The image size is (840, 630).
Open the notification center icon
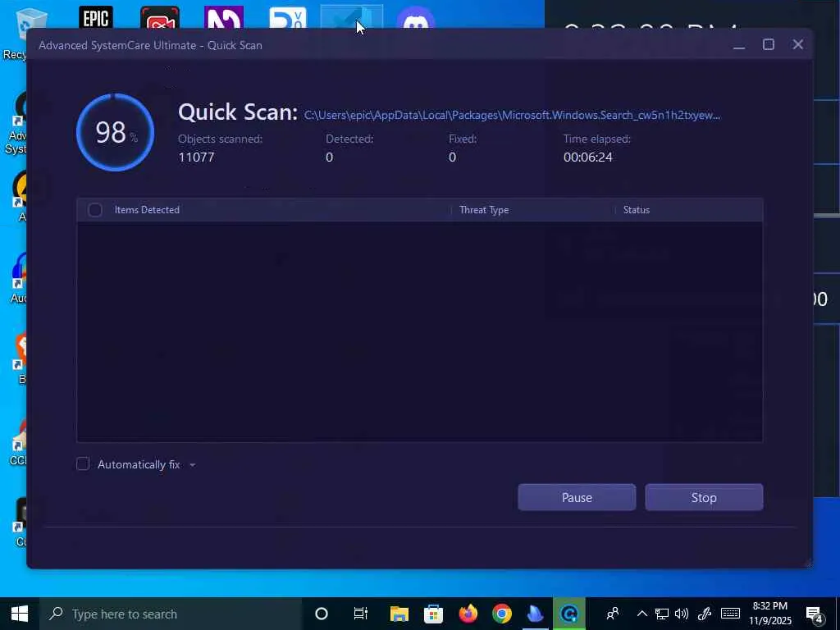815,614
